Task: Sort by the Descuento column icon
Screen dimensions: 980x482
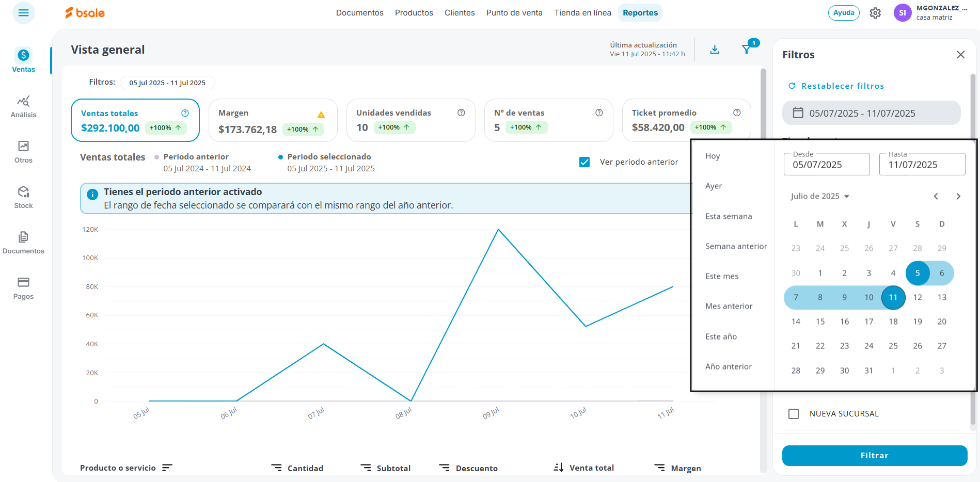Action: coord(444,468)
